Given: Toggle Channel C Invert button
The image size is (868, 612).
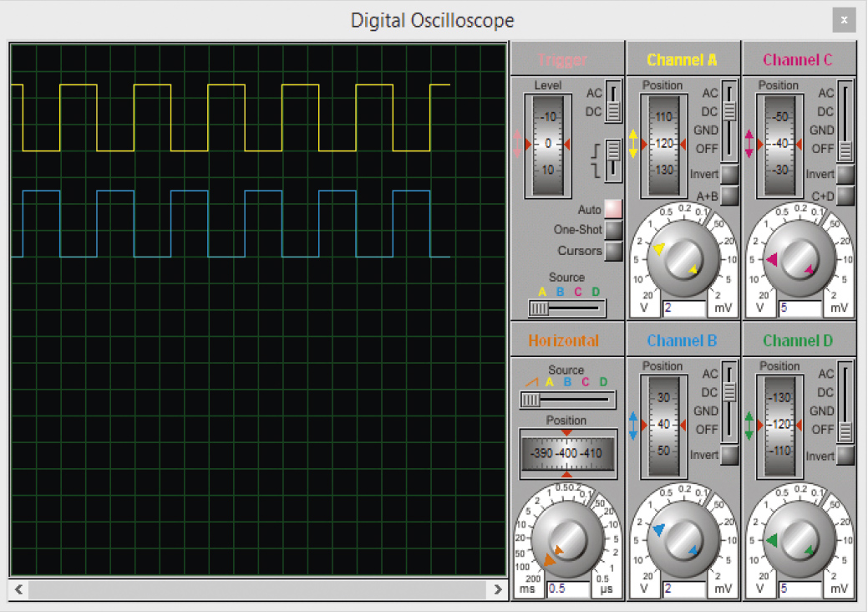Looking at the screenshot, I should click(845, 175).
